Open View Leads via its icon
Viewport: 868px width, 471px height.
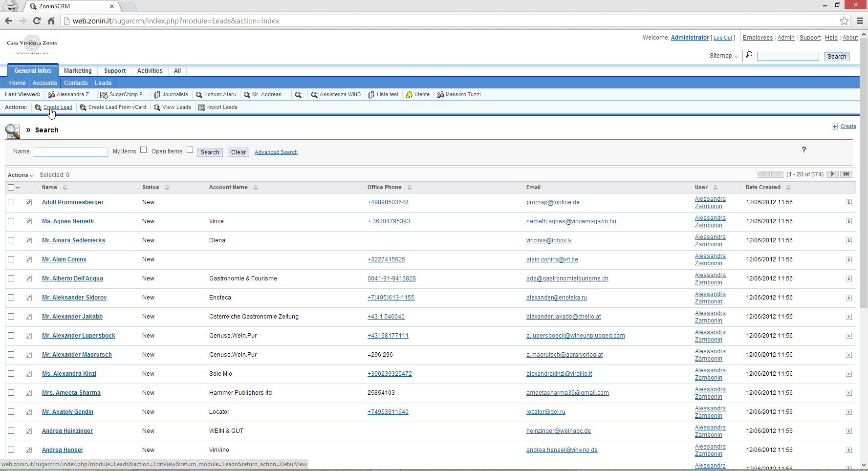pos(157,107)
